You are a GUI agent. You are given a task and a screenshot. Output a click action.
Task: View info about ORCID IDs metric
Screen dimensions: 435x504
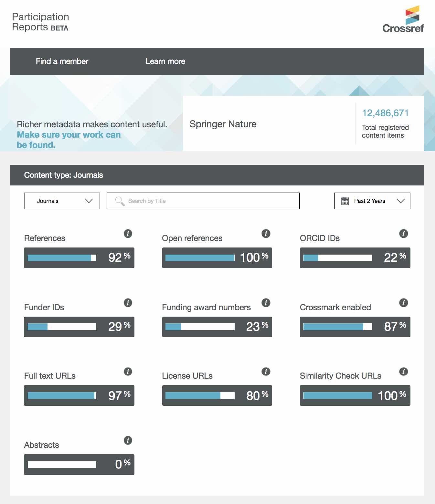(x=403, y=234)
